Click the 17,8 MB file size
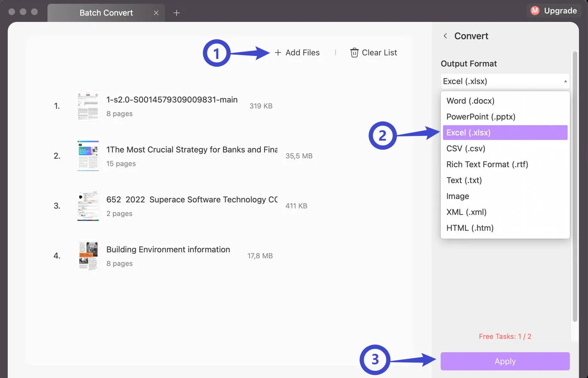588x378 pixels. (x=260, y=255)
